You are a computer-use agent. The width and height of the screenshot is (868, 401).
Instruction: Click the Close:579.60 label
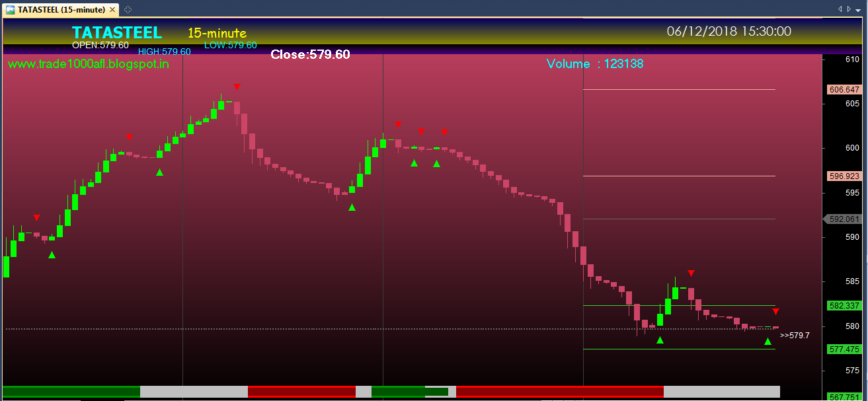click(x=310, y=55)
